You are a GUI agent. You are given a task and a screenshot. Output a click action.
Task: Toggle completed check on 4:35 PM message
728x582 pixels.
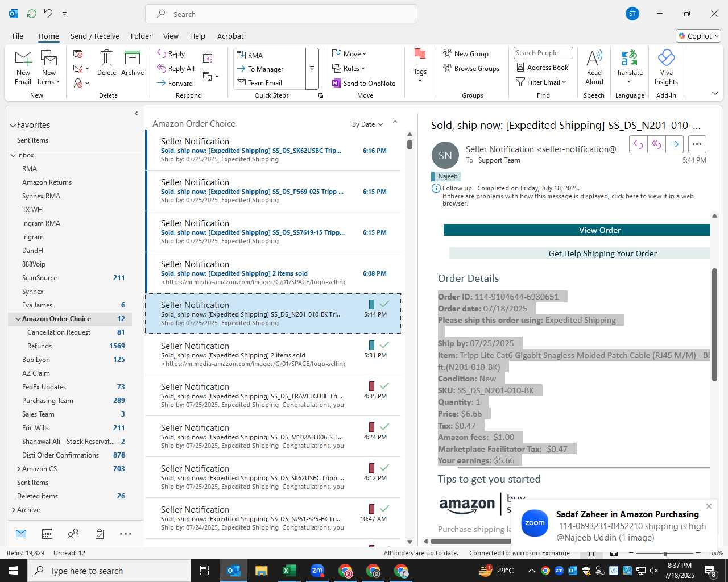tap(384, 386)
